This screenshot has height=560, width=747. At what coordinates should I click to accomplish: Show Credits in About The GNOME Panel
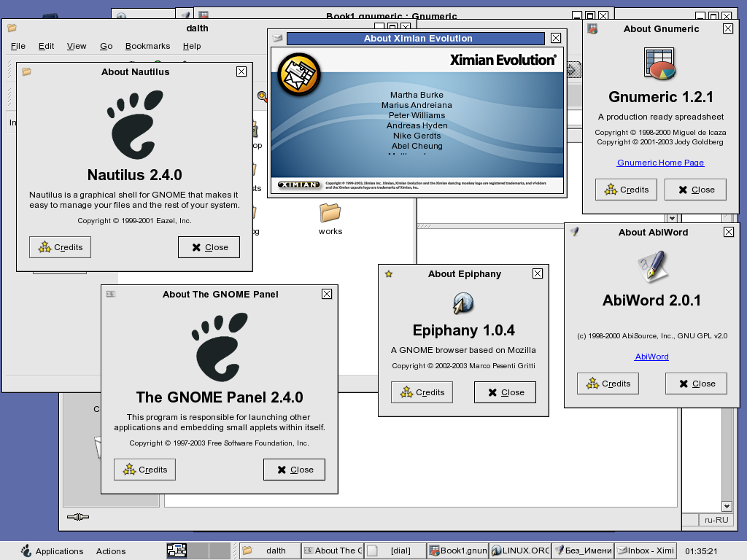pos(145,470)
